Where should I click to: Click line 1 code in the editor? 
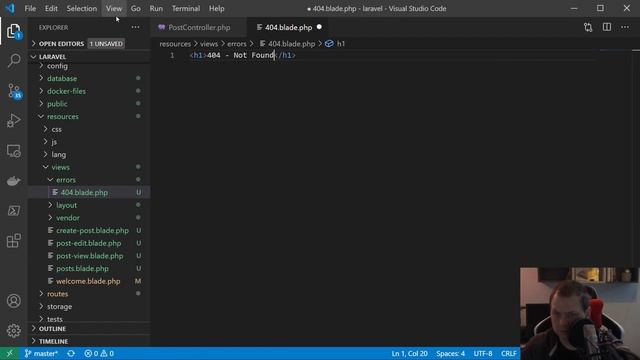pyautogui.click(x=243, y=55)
